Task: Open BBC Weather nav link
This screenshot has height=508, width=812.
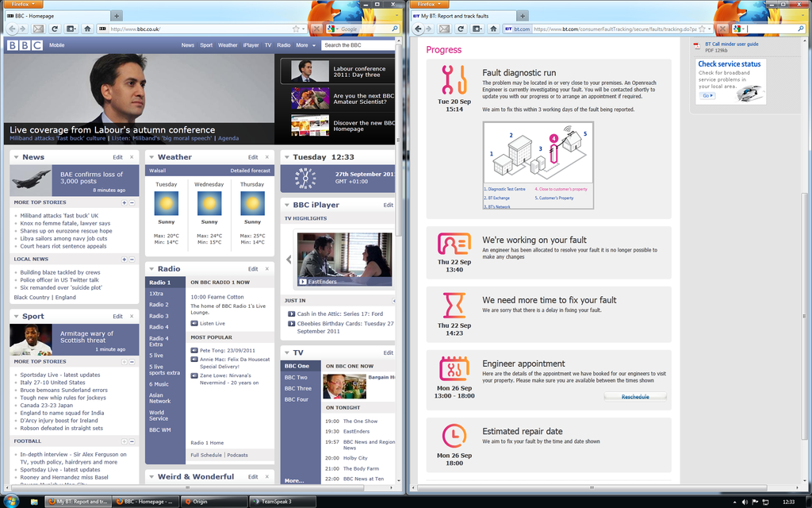Action: click(x=228, y=45)
